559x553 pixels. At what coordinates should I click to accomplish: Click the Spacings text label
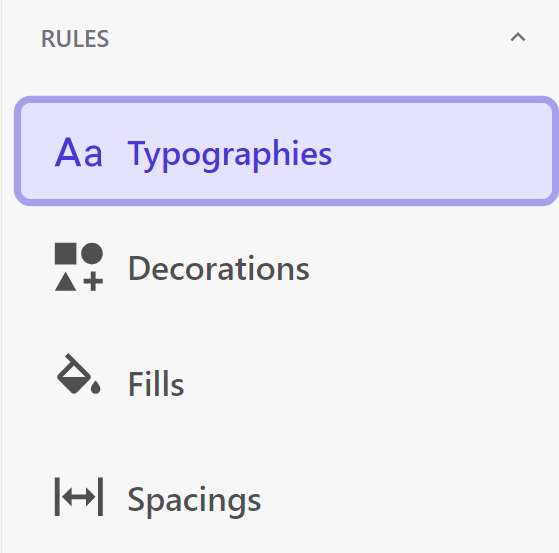(194, 500)
